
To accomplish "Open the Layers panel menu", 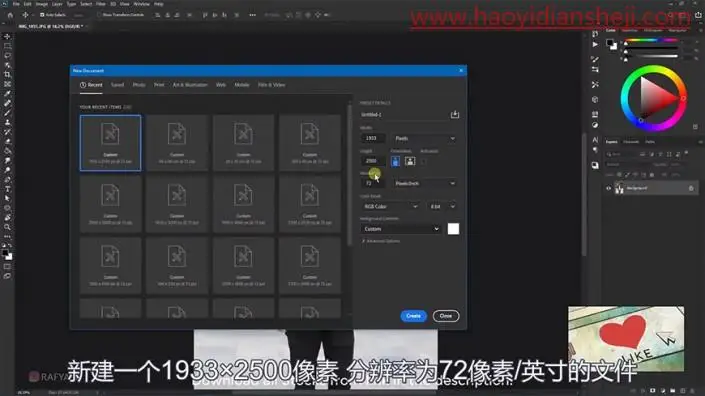I will click(x=700, y=142).
